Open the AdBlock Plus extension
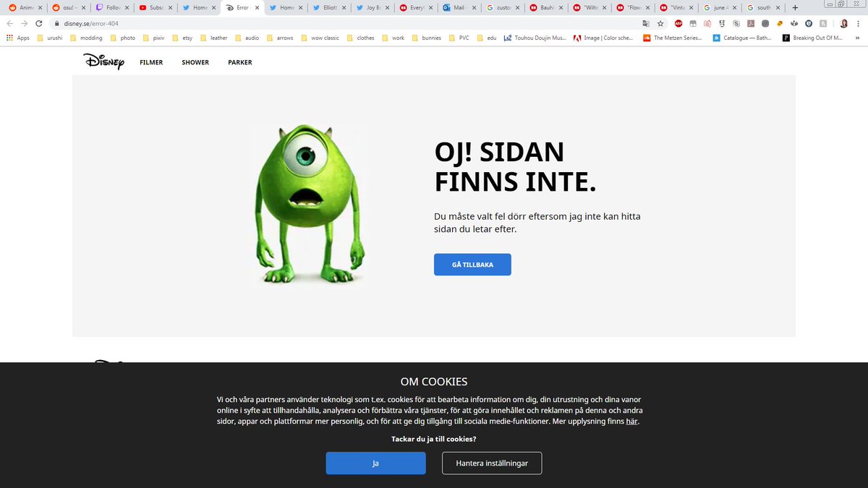868x488 pixels. pos(678,23)
